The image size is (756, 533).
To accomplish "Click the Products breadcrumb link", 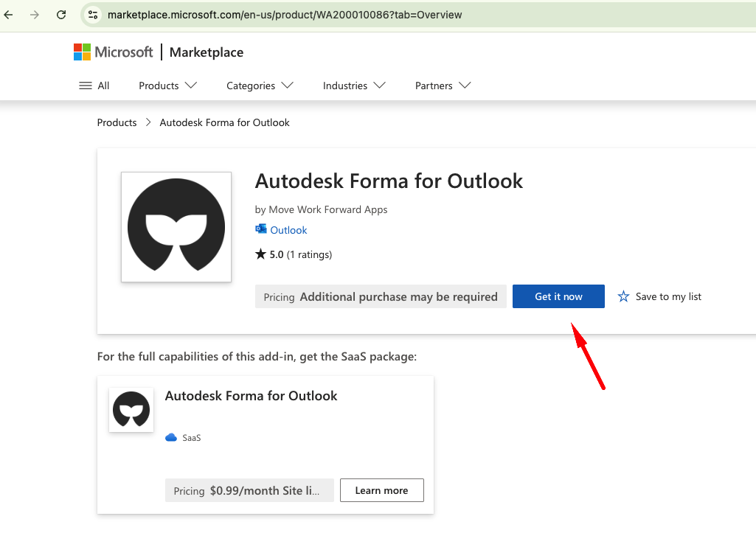I will pos(117,122).
